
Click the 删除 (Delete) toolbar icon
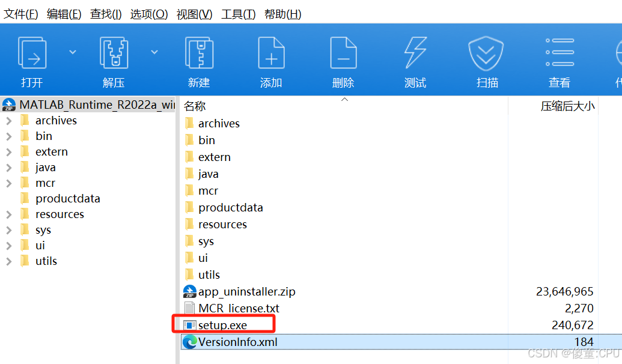click(x=344, y=53)
